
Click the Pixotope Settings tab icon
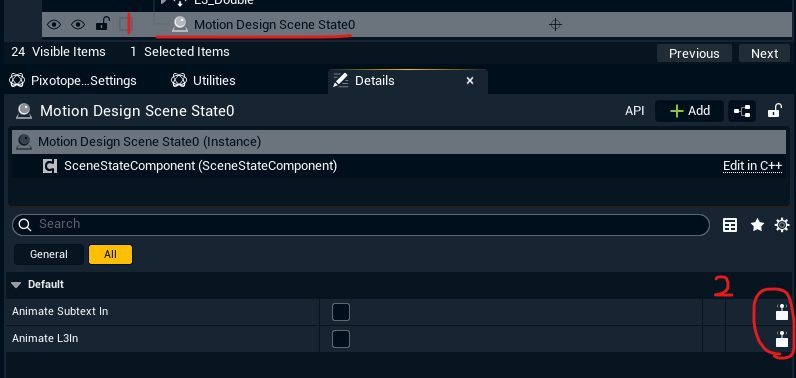pos(17,81)
